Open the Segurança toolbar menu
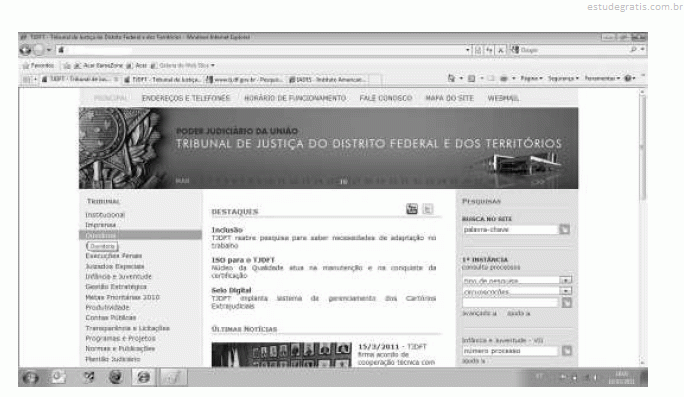The height and width of the screenshot is (397, 684). (563, 79)
